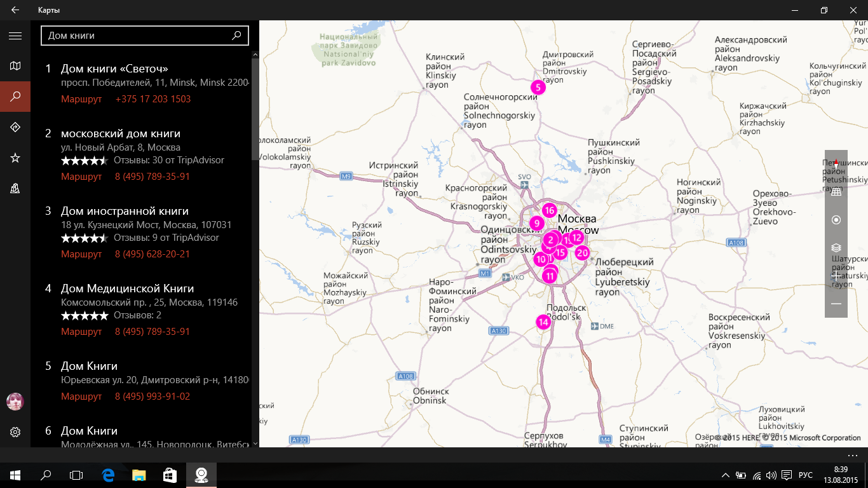Screen dimensions: 868x488
Task: Open '9 от TripAdvisor' reviews text
Action: click(x=166, y=238)
